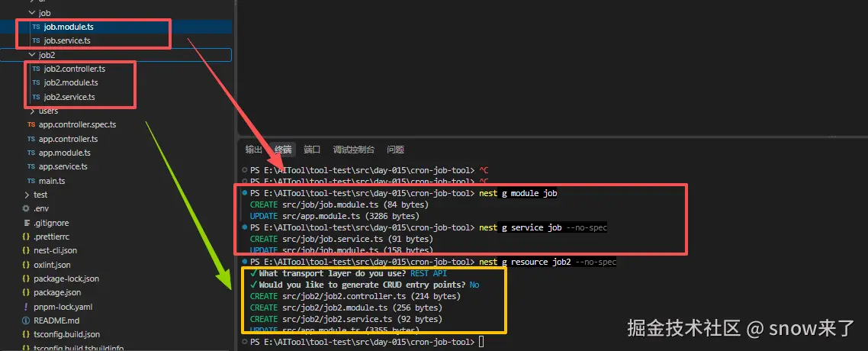Switch to the 问题 problems tab
868x351 pixels.
tap(396, 150)
